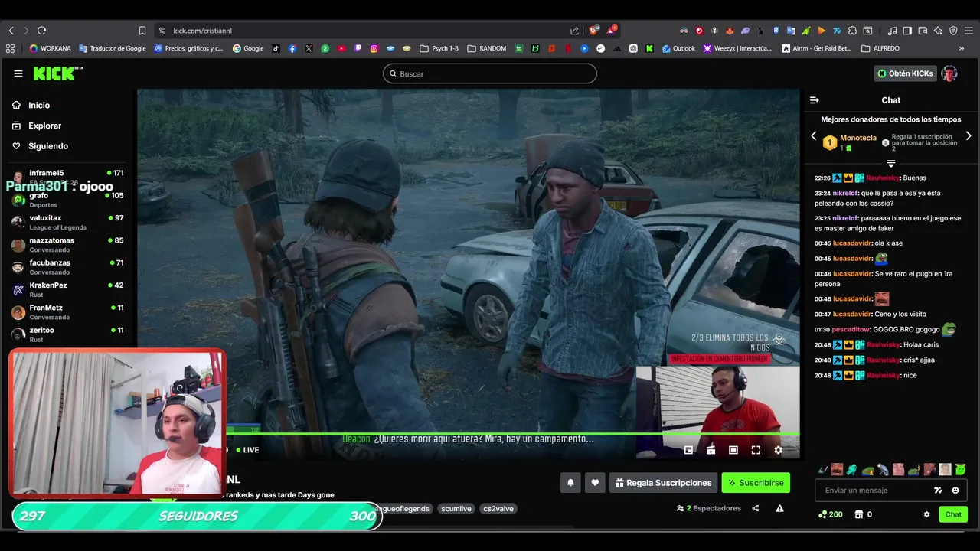Open the Brave Shields icon
The height and width of the screenshot is (551, 980).
tap(593, 31)
